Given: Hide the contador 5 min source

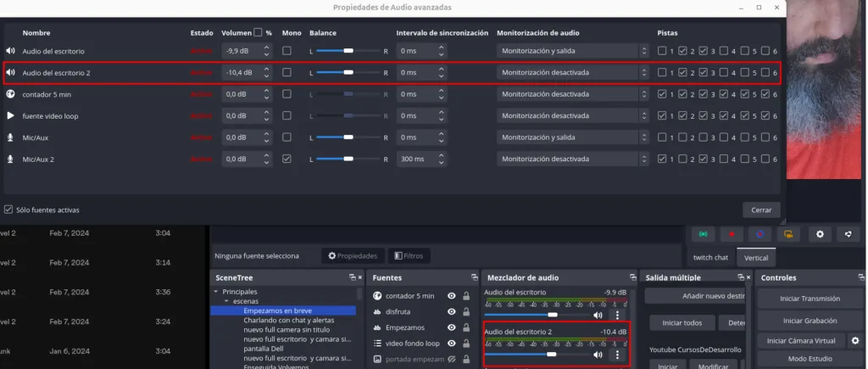Looking at the screenshot, I should coord(452,296).
